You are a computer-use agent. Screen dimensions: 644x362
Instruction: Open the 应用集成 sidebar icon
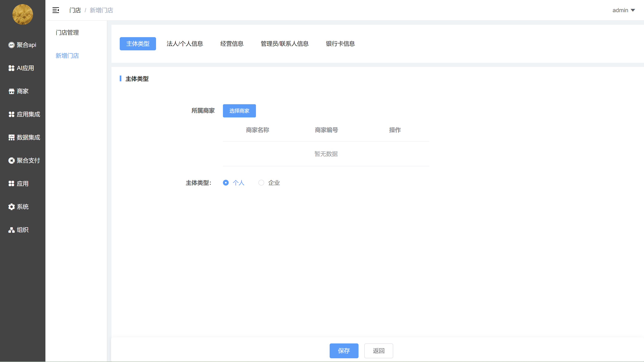pos(12,114)
